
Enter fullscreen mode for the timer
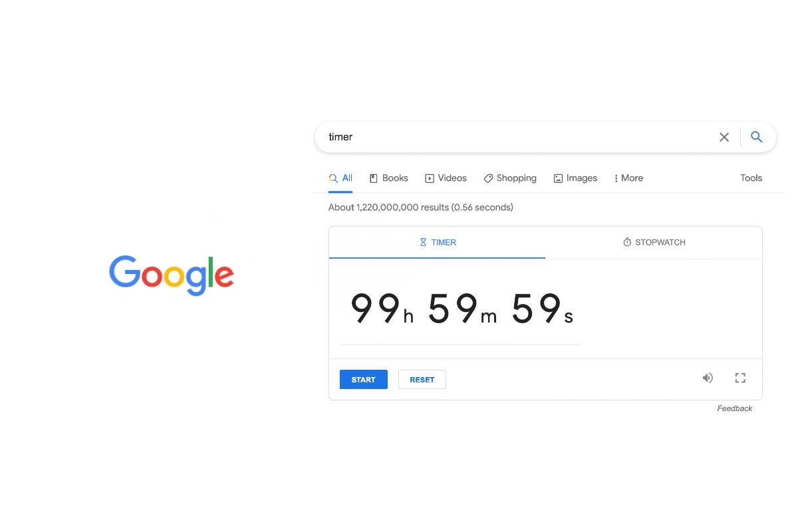[740, 378]
